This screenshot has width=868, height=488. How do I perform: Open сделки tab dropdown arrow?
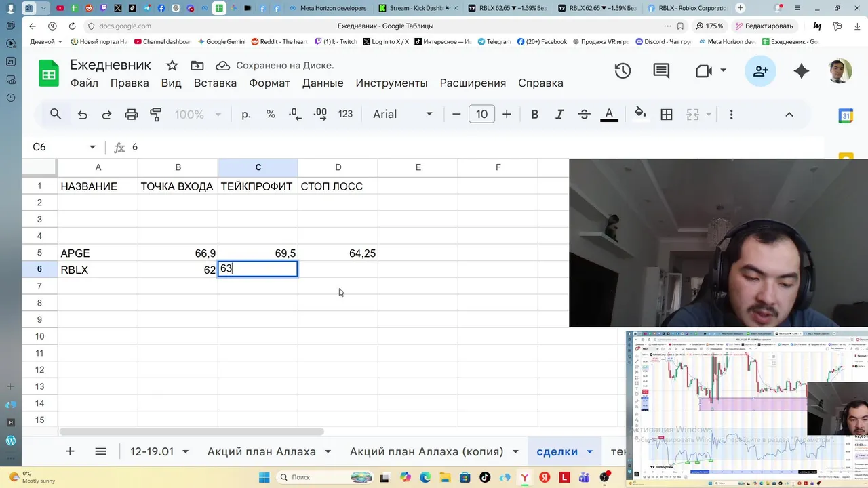click(x=589, y=452)
